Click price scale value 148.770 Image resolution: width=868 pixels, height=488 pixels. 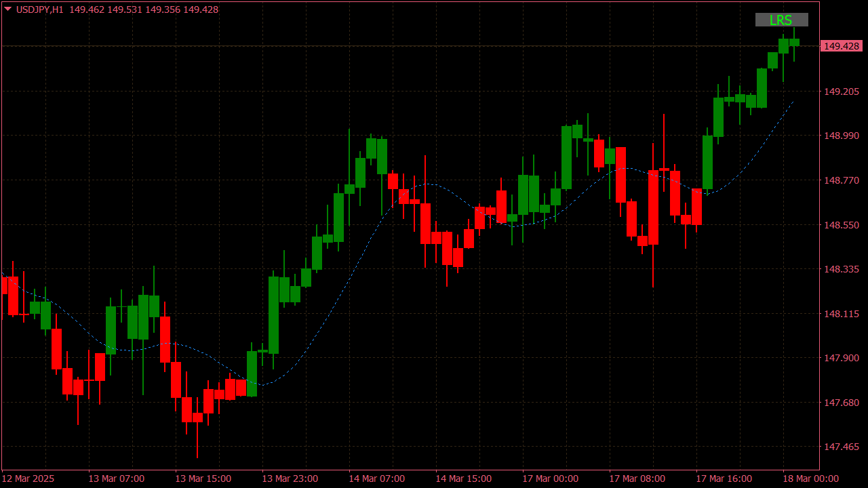(x=841, y=180)
